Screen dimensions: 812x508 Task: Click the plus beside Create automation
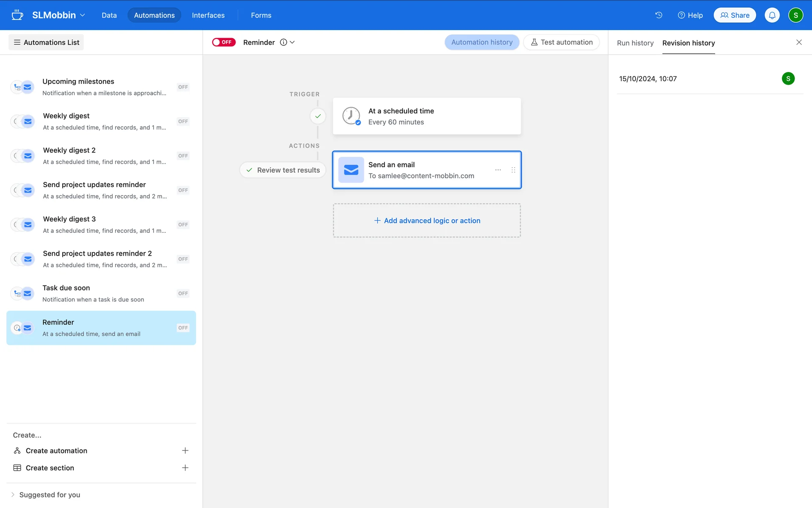[x=185, y=450]
